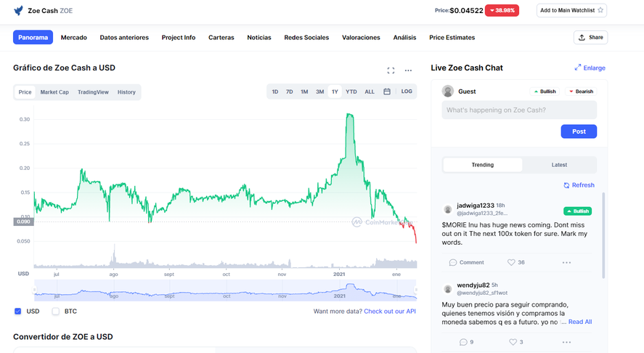Click the Enlarge chat link
This screenshot has height=353, width=644.
click(x=590, y=68)
